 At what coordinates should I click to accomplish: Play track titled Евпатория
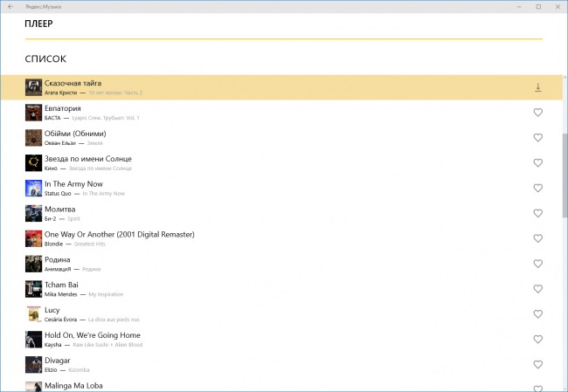63,108
